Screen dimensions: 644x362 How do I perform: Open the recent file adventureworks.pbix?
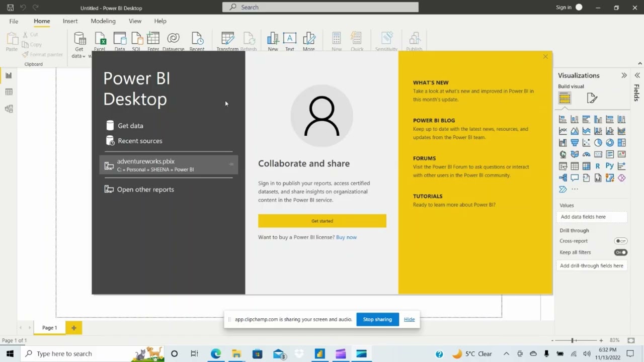(169, 165)
